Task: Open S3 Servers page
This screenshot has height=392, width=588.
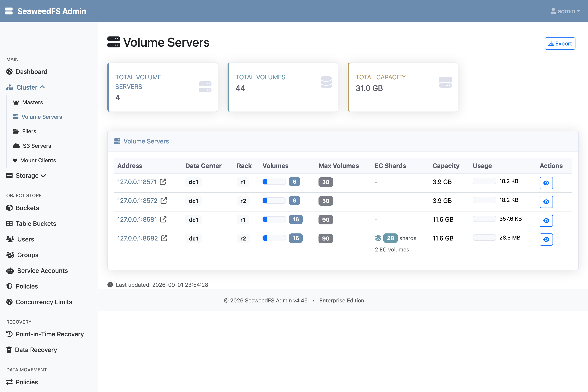Action: pyautogui.click(x=32, y=146)
